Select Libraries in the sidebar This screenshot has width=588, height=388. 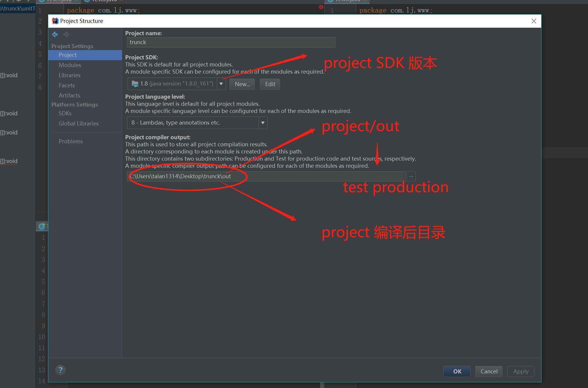(69, 75)
